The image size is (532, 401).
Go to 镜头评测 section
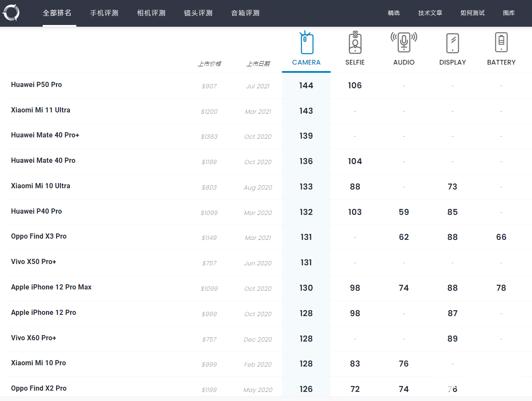point(198,13)
